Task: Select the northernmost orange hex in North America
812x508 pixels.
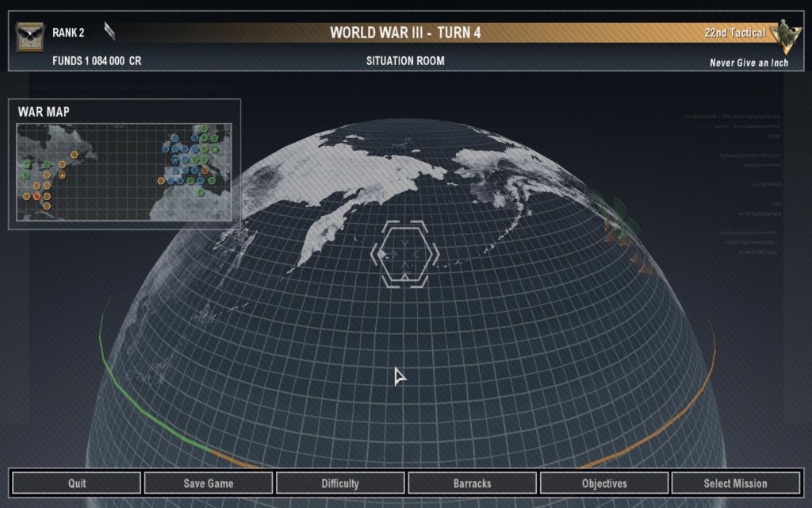Action: pyautogui.click(x=74, y=155)
